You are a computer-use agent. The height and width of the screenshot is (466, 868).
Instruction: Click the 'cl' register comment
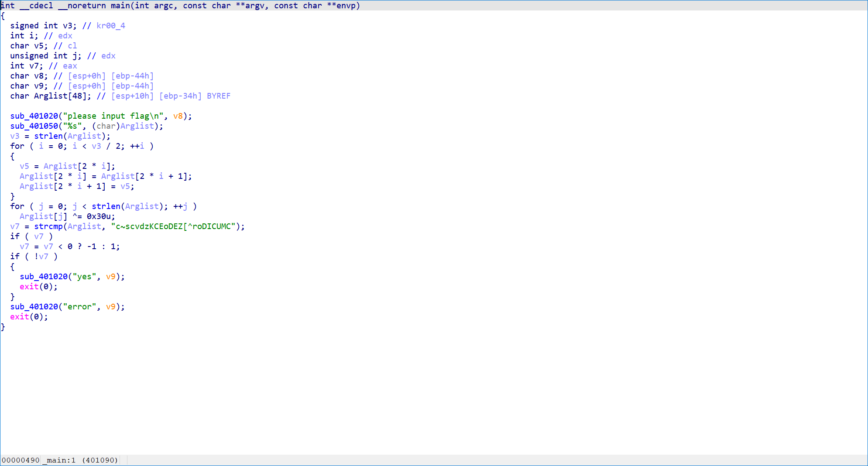[x=72, y=46]
